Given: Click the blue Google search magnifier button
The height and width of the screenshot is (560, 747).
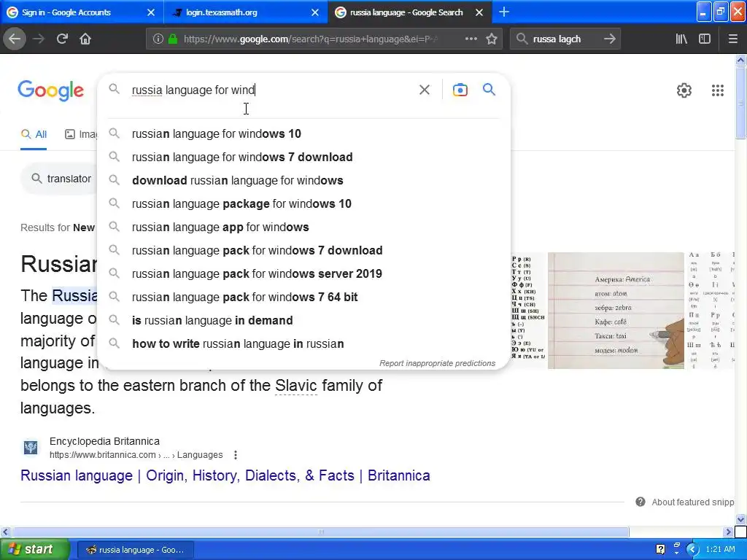Looking at the screenshot, I should tap(489, 89).
